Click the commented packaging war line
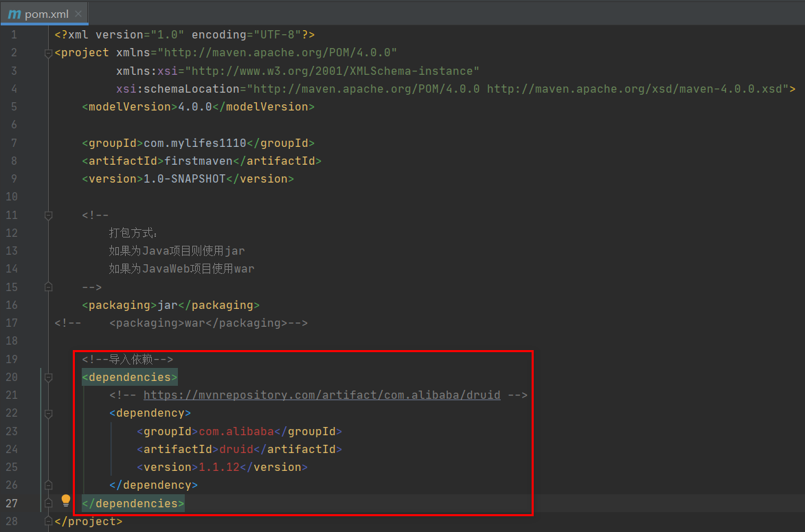The width and height of the screenshot is (805, 532). pyautogui.click(x=181, y=323)
